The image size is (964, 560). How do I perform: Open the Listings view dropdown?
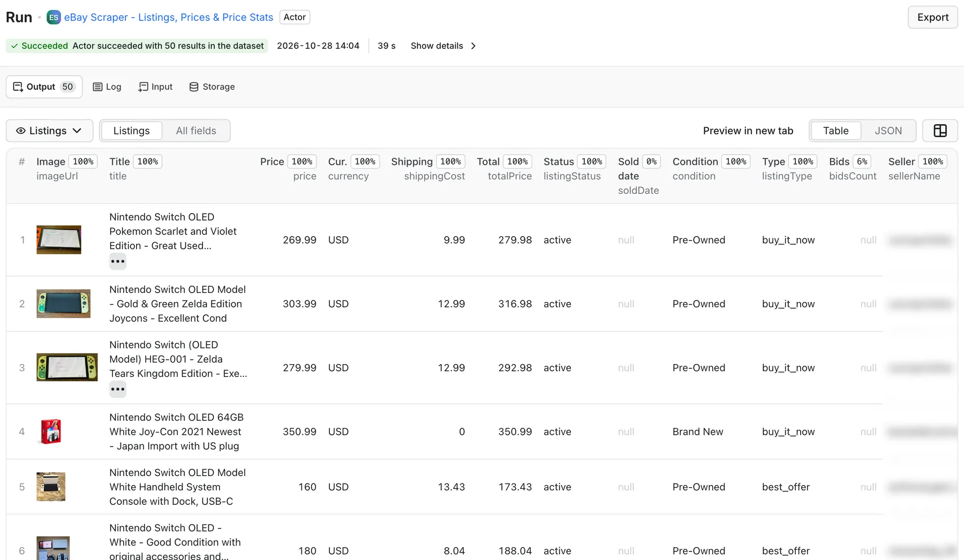click(x=49, y=131)
